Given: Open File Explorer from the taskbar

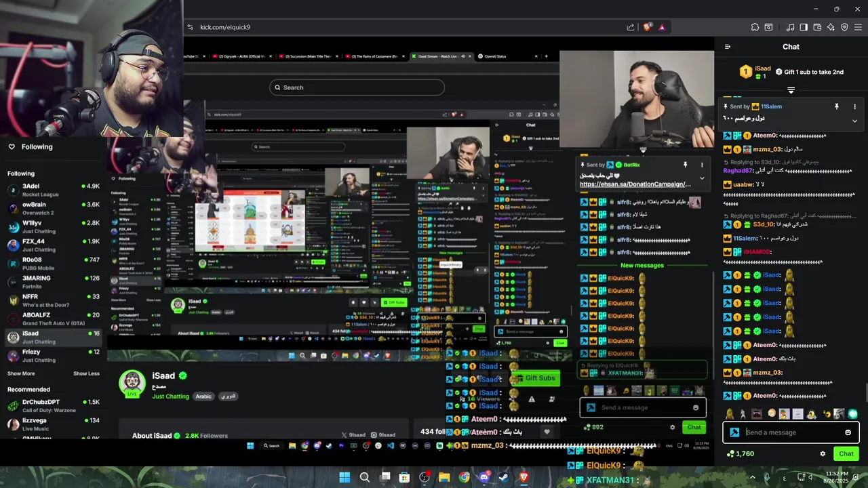Looking at the screenshot, I should 444,477.
